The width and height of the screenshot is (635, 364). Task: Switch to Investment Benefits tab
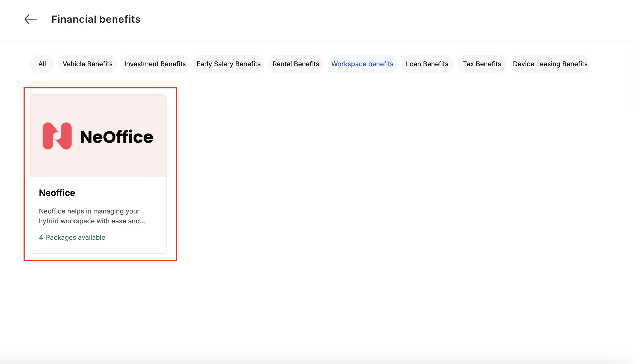pyautogui.click(x=155, y=64)
